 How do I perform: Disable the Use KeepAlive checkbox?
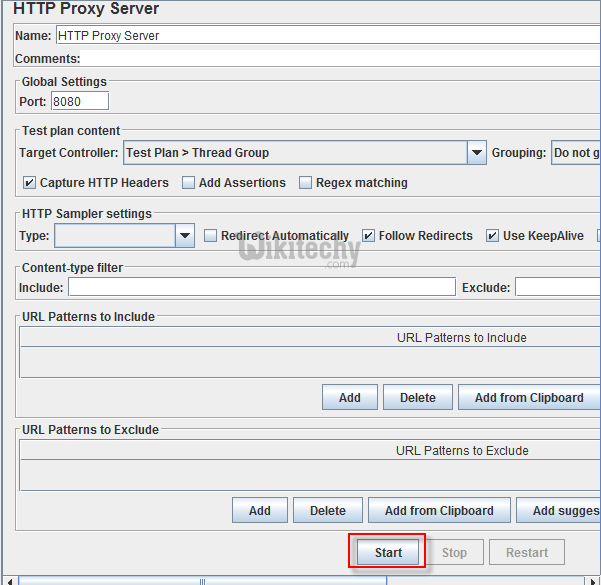pos(492,236)
